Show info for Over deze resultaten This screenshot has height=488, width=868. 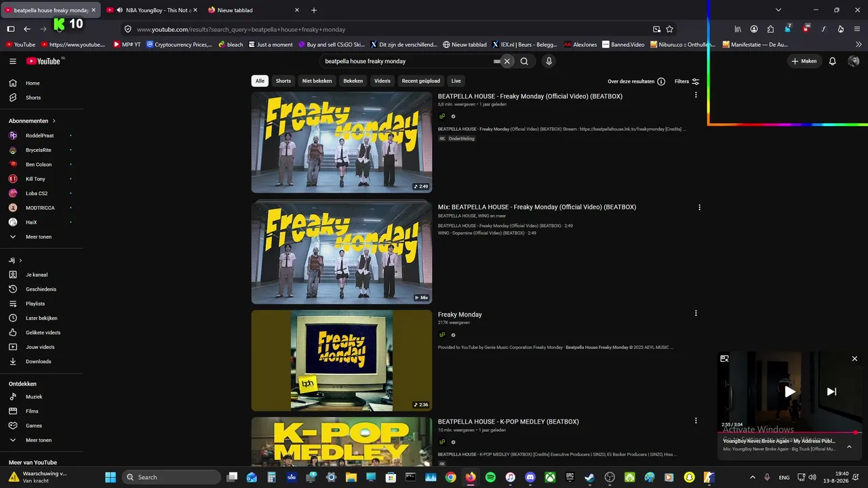(660, 81)
